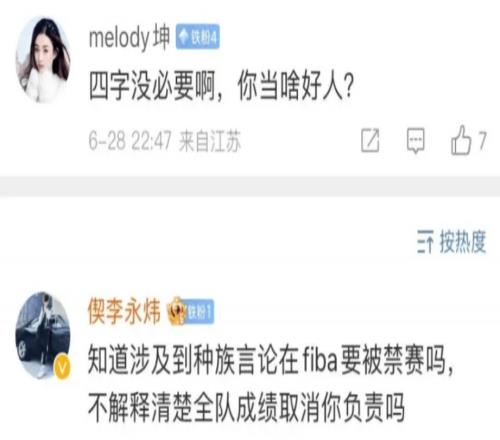This screenshot has width=500, height=440.
Task: Open the 按热度 sort order dropdown
Action: [x=451, y=242]
